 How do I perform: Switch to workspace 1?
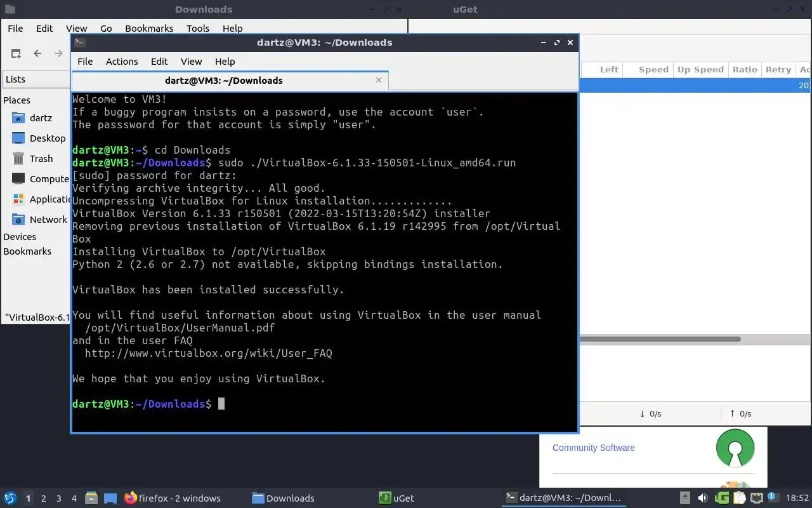click(x=28, y=498)
